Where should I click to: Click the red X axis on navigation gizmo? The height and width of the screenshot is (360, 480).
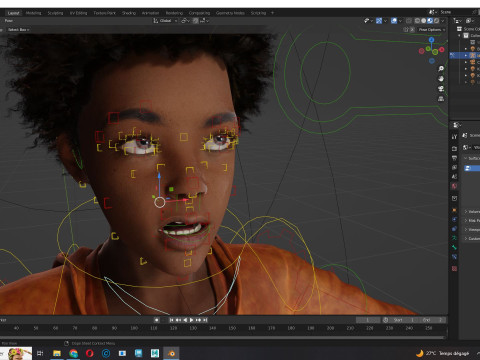pos(442,50)
